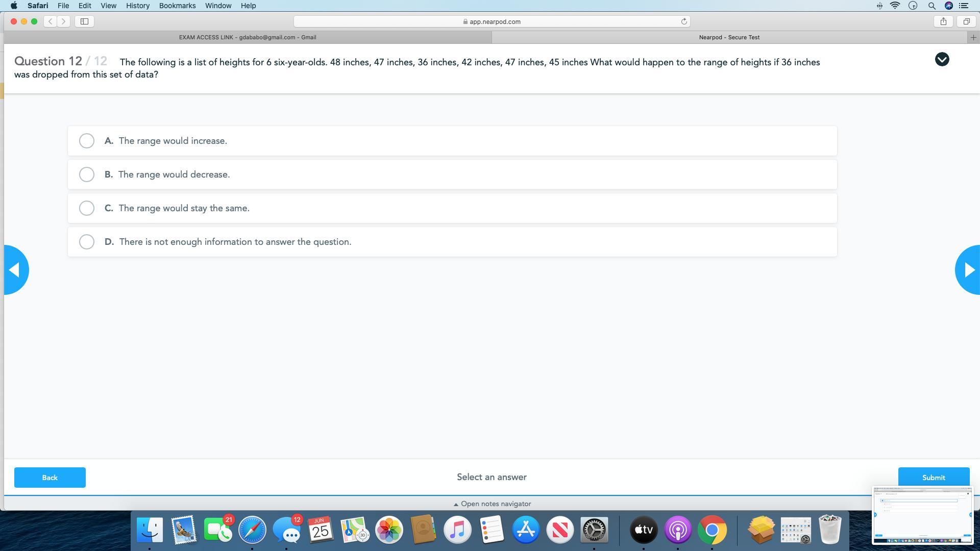Choose option C range stays the same
This screenshot has height=551, width=980.
pos(87,208)
